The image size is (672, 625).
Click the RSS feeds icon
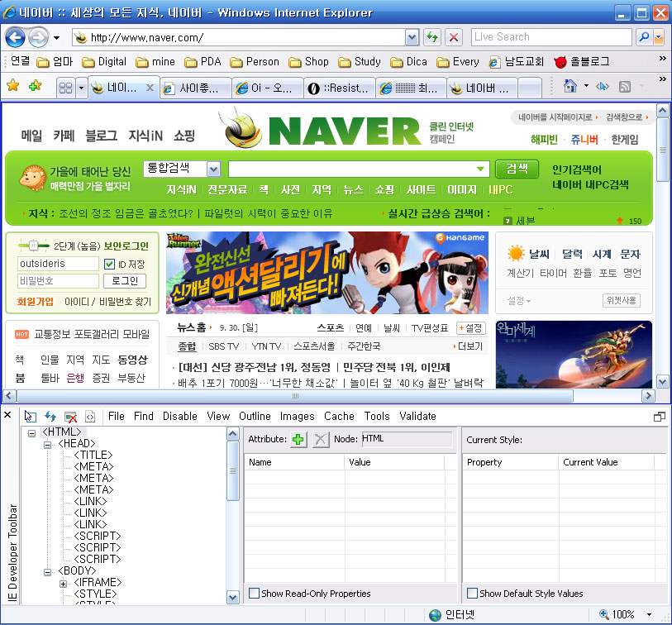tap(625, 87)
